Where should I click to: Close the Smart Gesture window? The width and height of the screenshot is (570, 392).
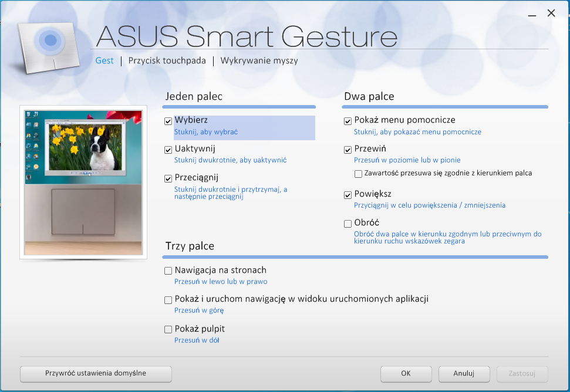click(x=551, y=13)
